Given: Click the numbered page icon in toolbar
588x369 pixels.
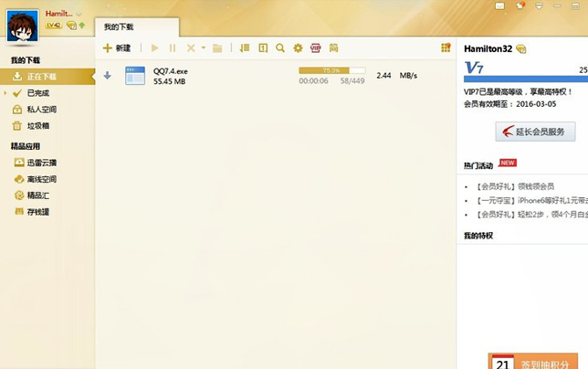Looking at the screenshot, I should tap(263, 48).
